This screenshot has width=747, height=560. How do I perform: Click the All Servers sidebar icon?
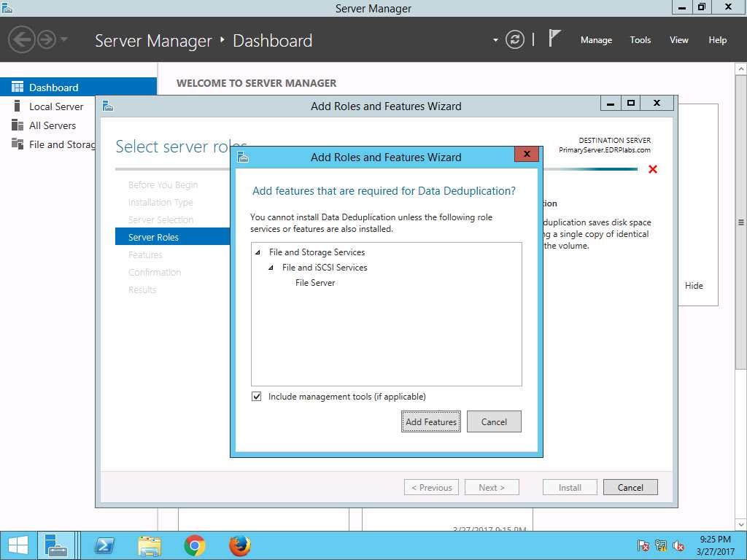[18, 125]
